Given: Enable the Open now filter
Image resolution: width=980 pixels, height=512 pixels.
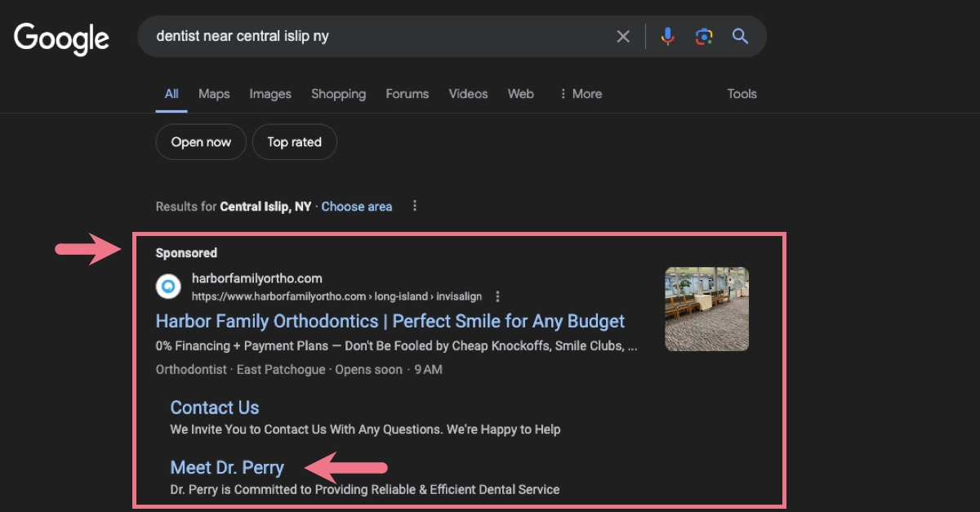Looking at the screenshot, I should (x=200, y=141).
